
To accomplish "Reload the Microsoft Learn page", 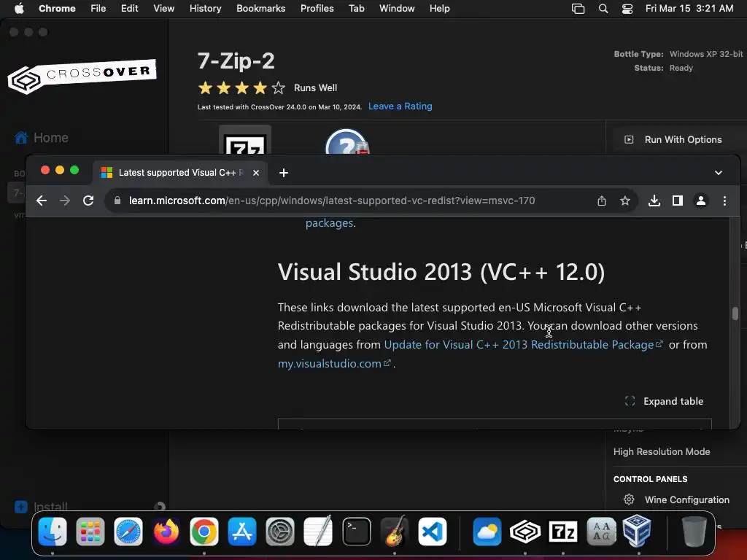I will (88, 201).
